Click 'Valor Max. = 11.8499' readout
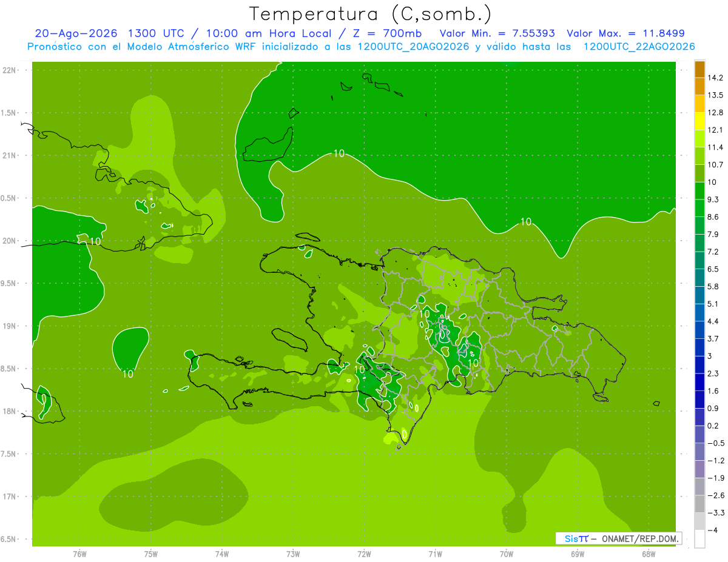 pyautogui.click(x=625, y=33)
